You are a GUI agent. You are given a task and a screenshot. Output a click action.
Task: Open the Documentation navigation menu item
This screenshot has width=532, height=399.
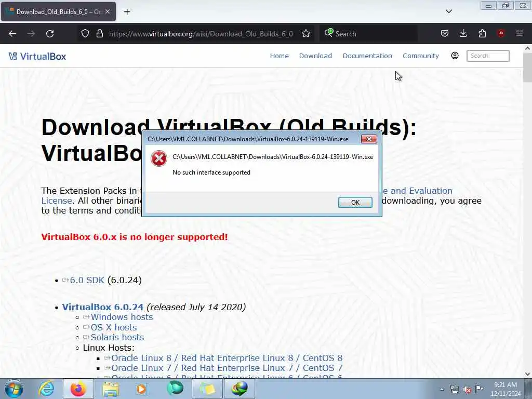point(367,56)
